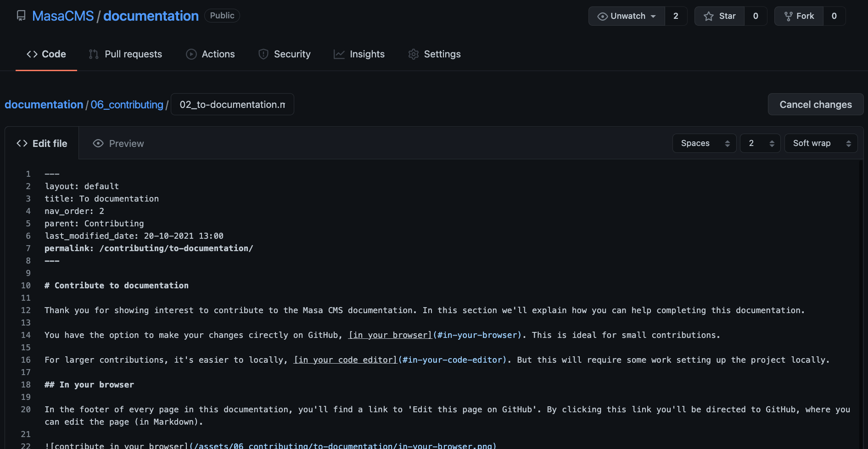This screenshot has width=868, height=449.
Task: Open the Soft wrap dropdown
Action: click(821, 143)
